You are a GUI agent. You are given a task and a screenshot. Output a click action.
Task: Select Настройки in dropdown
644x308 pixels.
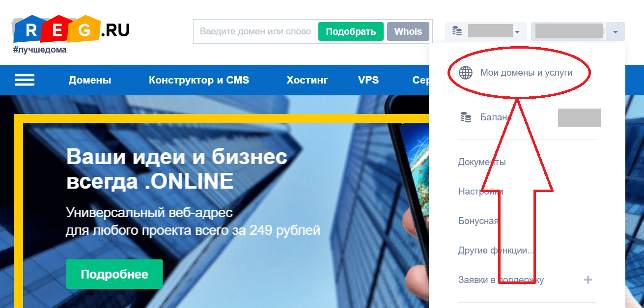[x=480, y=192]
